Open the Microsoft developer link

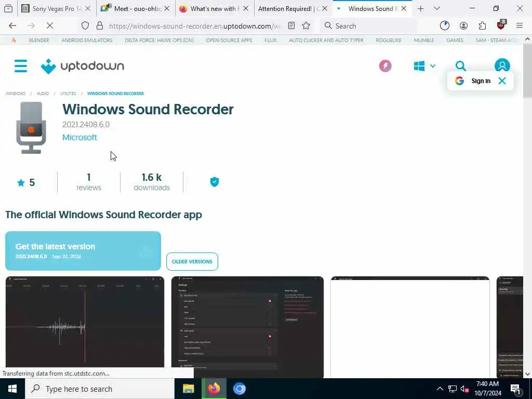point(79,137)
